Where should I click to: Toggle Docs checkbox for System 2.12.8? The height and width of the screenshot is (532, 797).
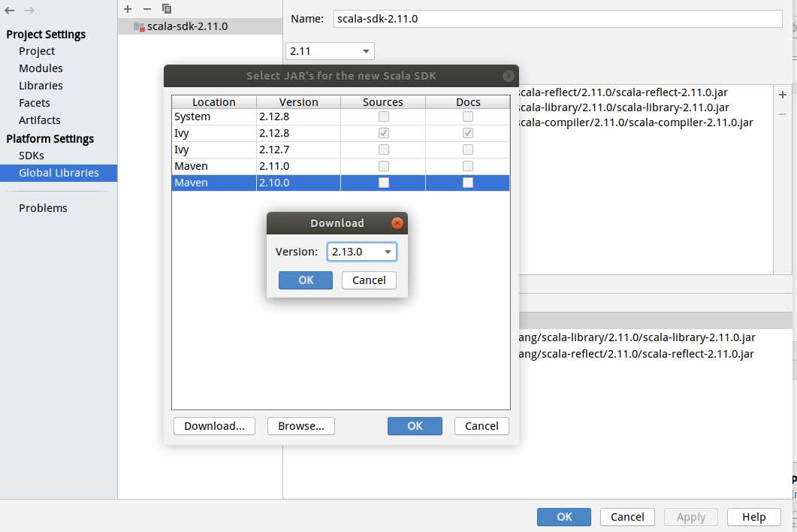468,116
